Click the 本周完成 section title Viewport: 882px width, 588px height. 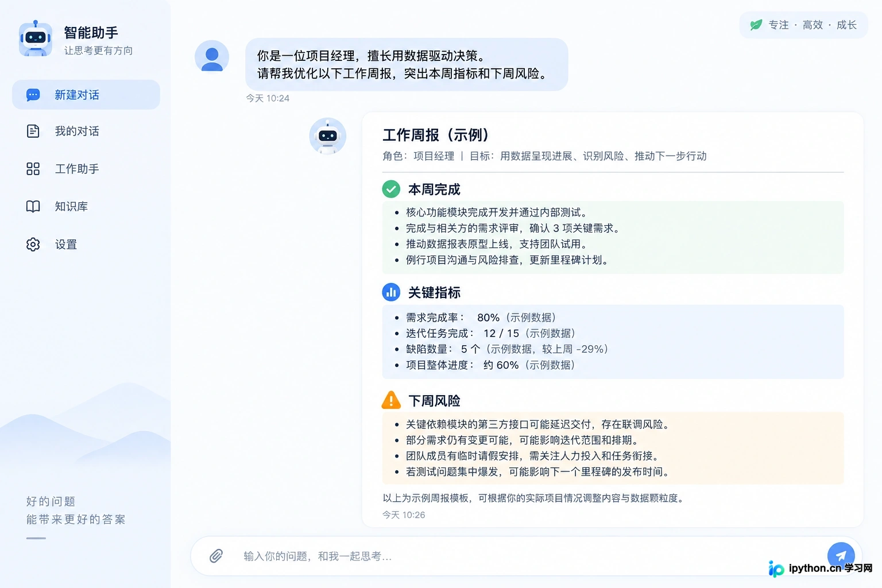pyautogui.click(x=434, y=189)
